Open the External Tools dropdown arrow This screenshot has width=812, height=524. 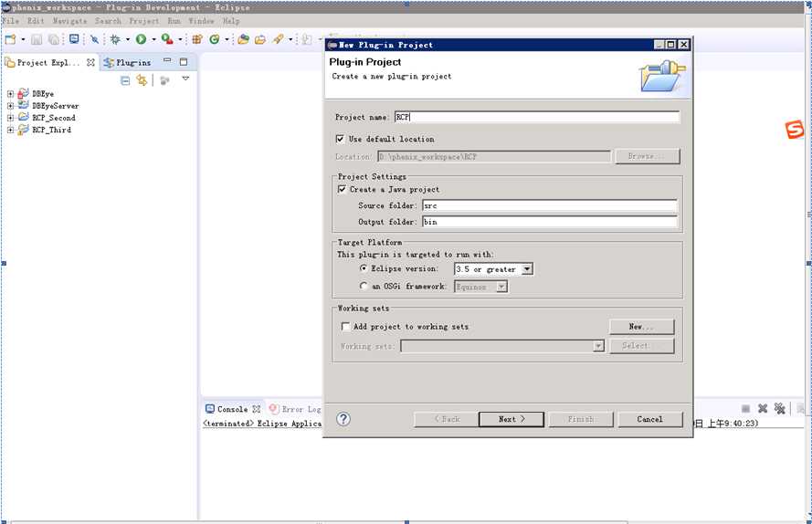pyautogui.click(x=180, y=39)
